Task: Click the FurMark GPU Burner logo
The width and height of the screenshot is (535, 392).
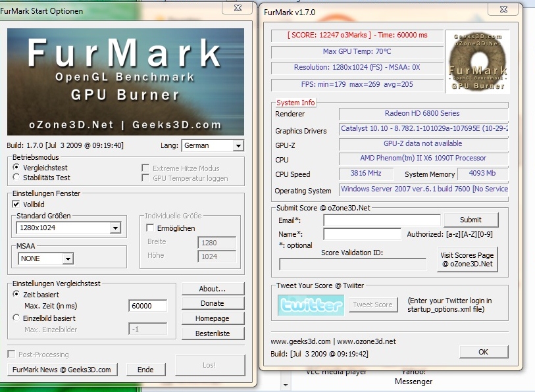Action: pos(478,62)
